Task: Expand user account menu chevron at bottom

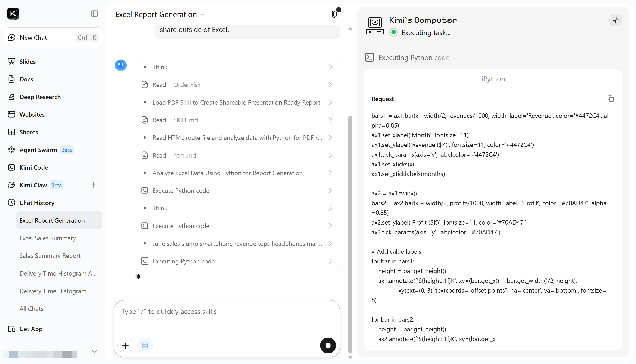Action: (94, 351)
